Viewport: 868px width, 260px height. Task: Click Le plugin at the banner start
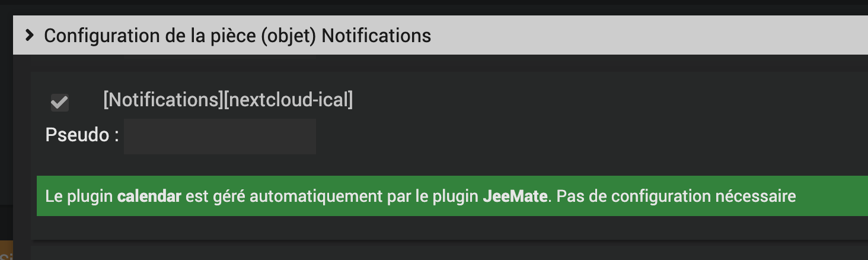pos(79,196)
